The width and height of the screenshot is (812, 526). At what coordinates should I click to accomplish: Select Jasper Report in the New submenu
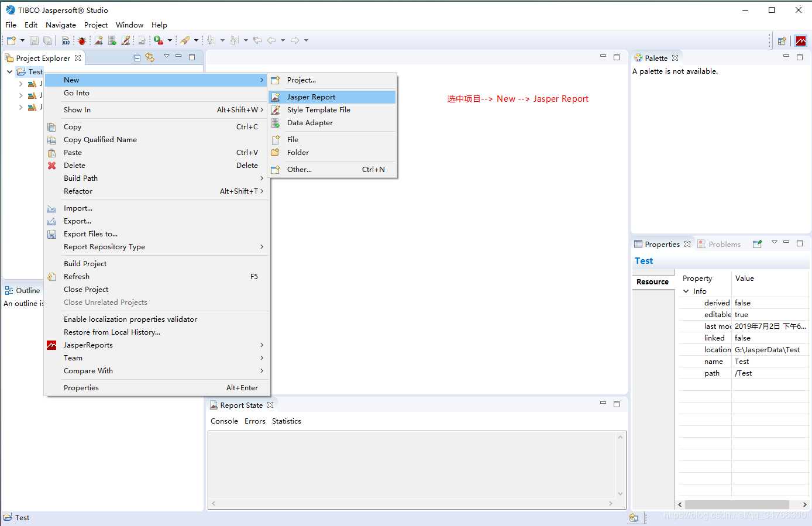tap(332, 97)
